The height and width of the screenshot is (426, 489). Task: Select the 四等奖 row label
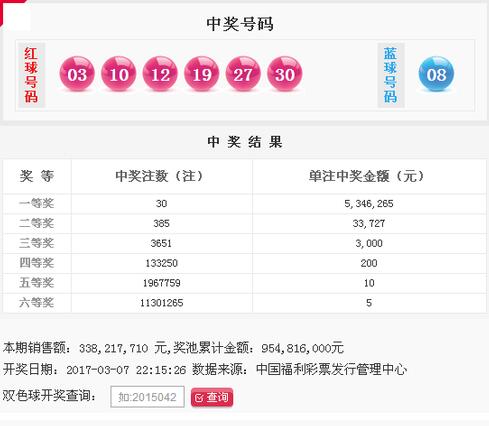click(x=36, y=263)
